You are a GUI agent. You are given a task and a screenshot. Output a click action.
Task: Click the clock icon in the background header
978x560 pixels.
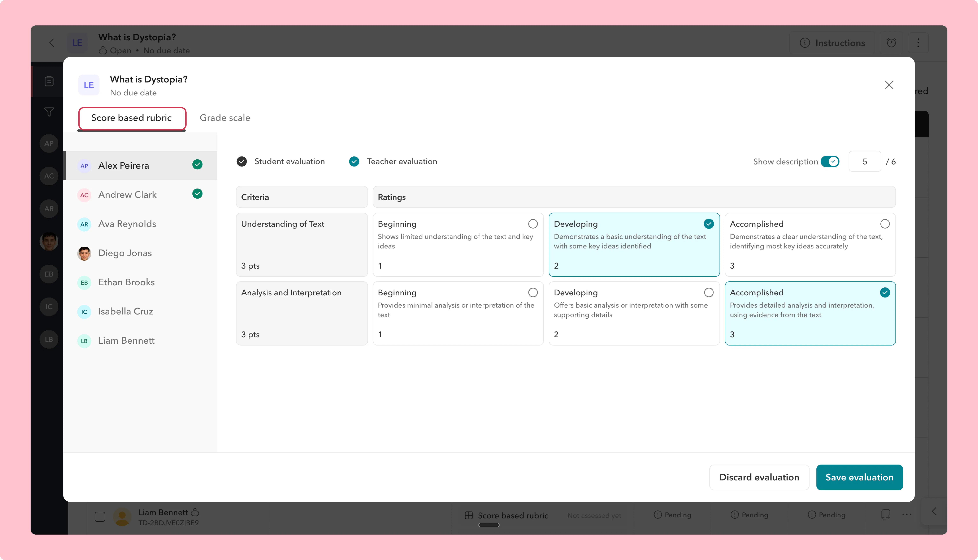click(891, 43)
